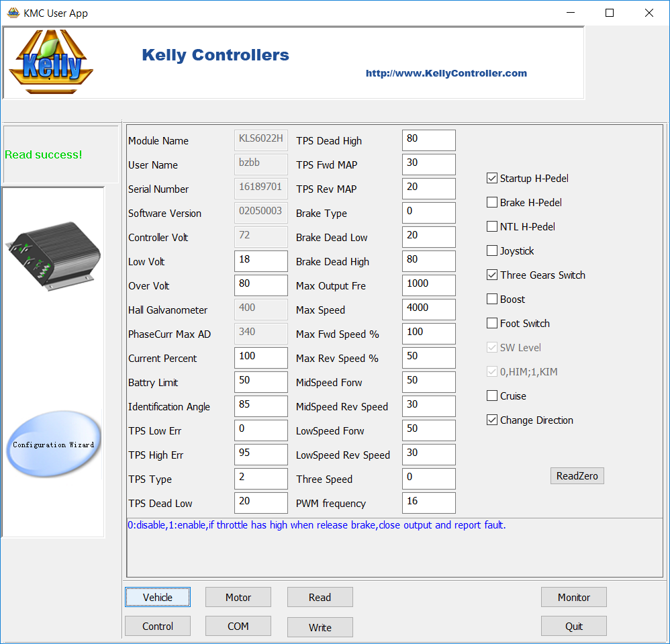Image resolution: width=670 pixels, height=644 pixels.
Task: Click the Max Output Fre field
Action: pos(429,285)
